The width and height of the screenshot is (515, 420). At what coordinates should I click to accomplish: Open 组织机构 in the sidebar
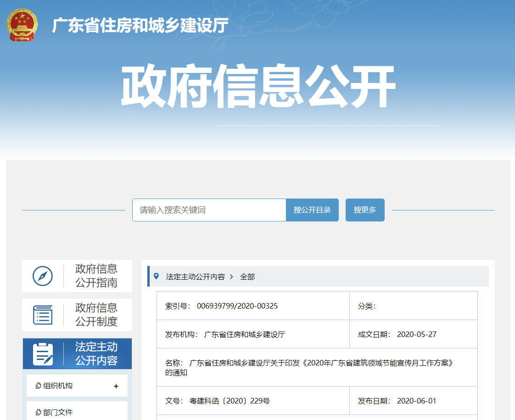point(77,386)
